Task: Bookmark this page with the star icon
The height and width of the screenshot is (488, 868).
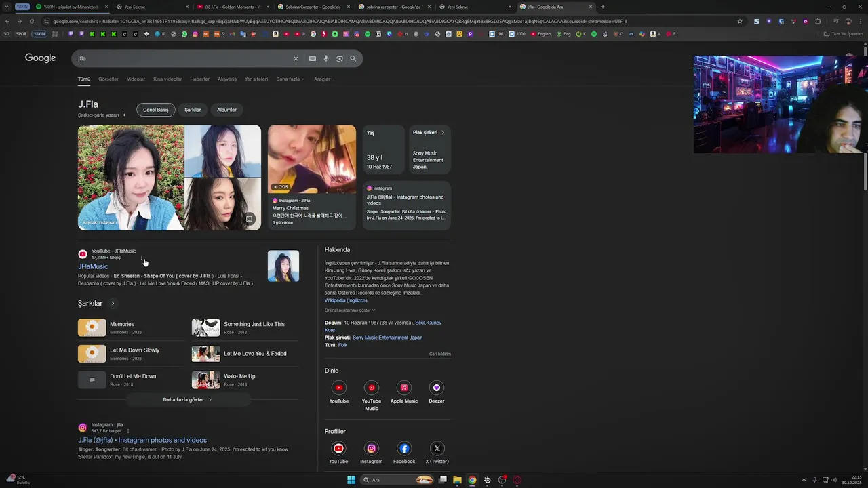Action: point(739,21)
